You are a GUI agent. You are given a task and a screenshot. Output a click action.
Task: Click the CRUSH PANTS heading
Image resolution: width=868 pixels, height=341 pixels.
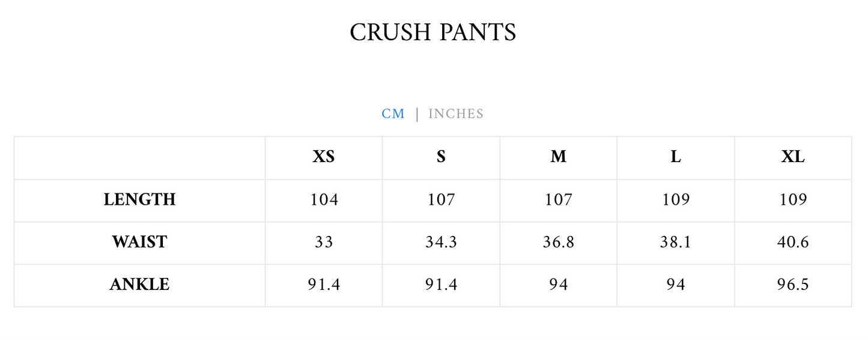pos(433,32)
